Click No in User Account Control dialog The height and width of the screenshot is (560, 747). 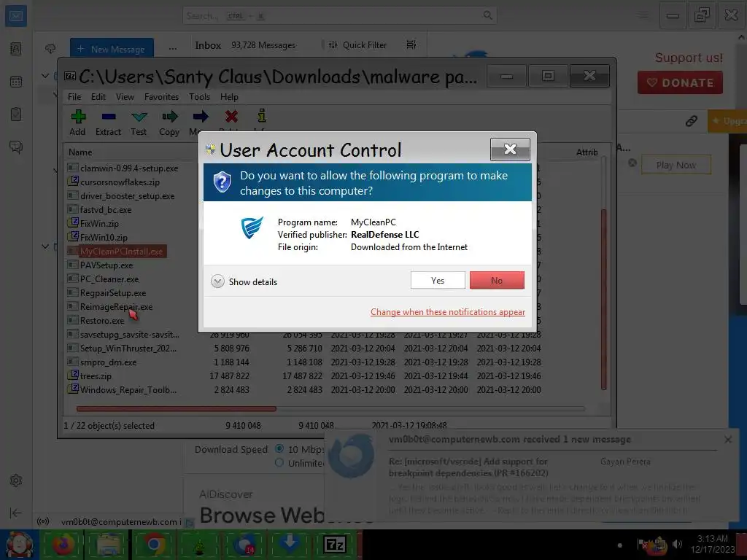[497, 281]
